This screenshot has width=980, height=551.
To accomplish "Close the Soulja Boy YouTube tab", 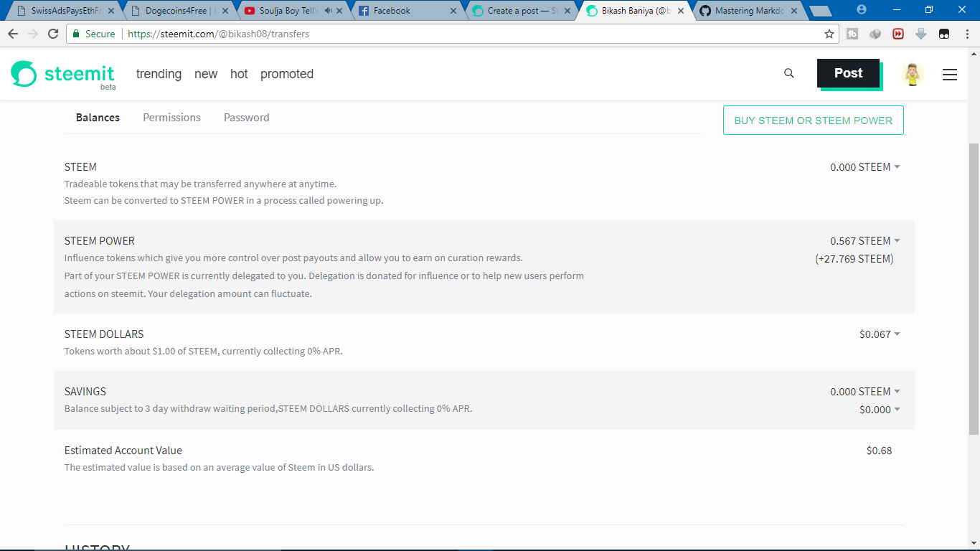I will pyautogui.click(x=340, y=11).
